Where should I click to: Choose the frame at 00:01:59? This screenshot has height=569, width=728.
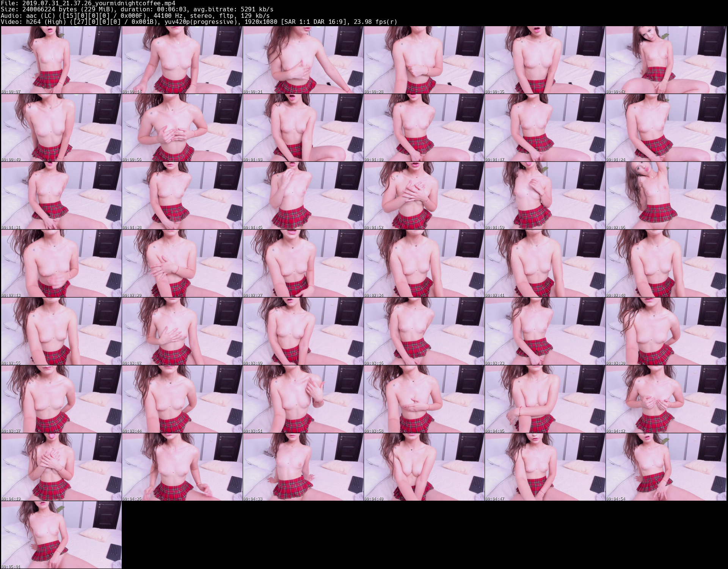point(545,196)
